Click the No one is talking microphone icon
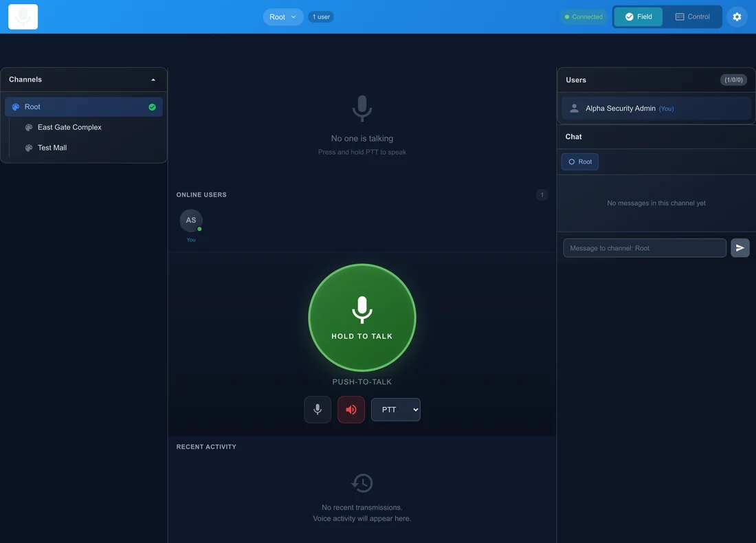This screenshot has width=756, height=543. click(x=362, y=109)
